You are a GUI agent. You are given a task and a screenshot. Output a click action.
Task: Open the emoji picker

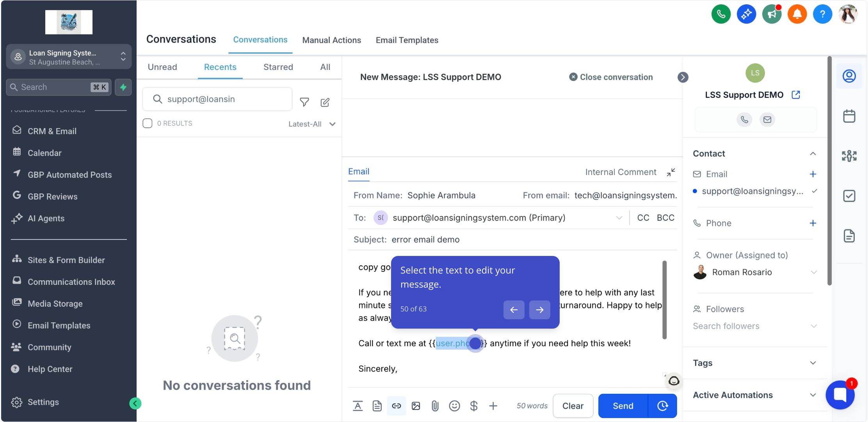click(454, 406)
